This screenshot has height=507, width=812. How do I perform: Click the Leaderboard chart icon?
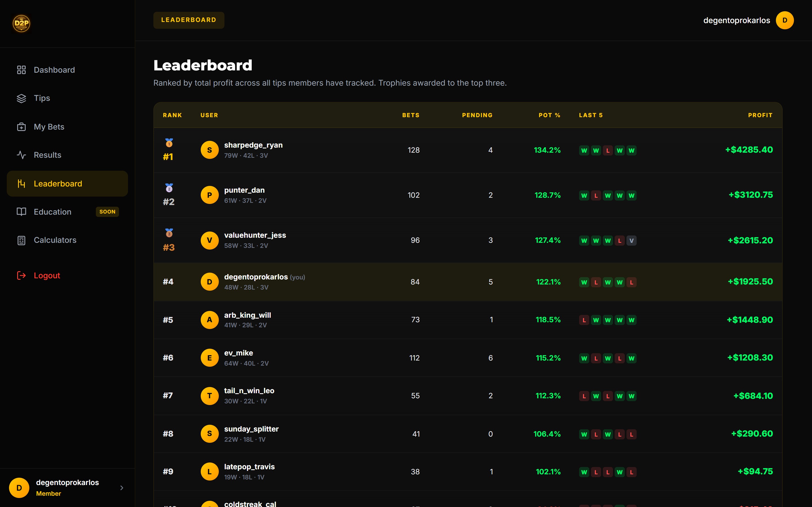point(21,183)
